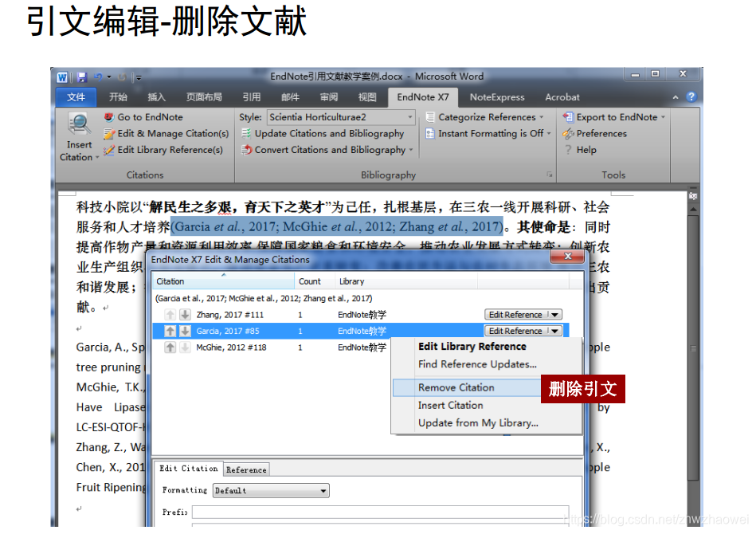This screenshot has width=756, height=534.
Task: Open EndNote Preferences
Action: 595,134
